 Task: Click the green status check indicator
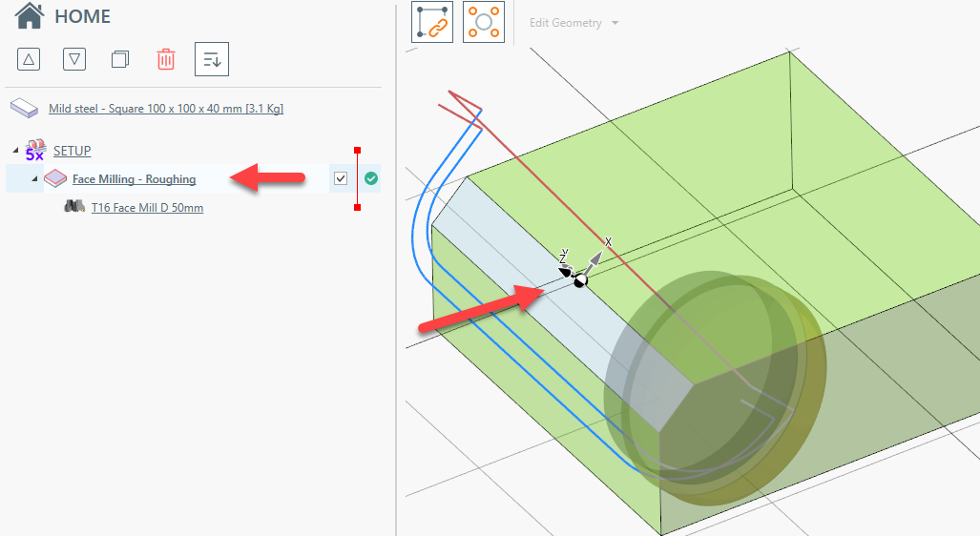371,178
